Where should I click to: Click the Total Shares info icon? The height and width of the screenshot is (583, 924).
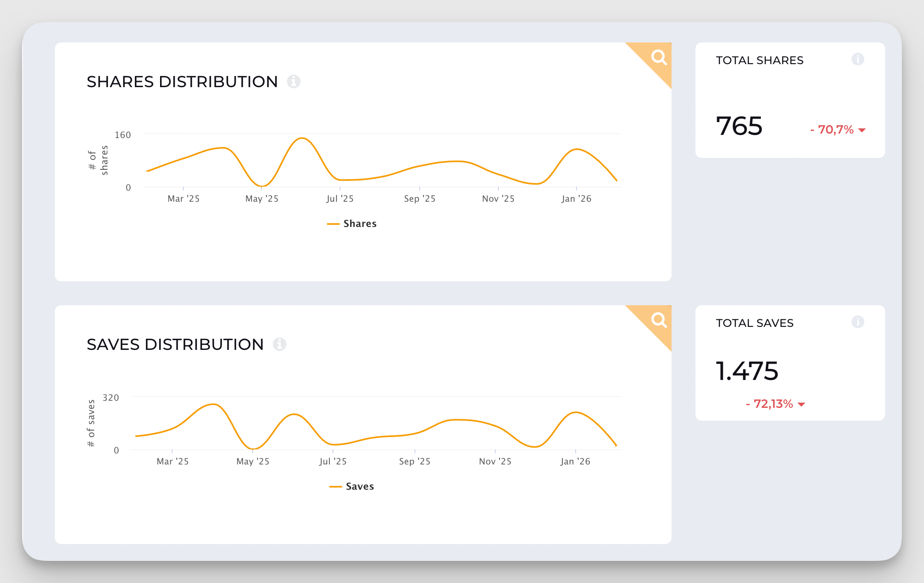(858, 59)
